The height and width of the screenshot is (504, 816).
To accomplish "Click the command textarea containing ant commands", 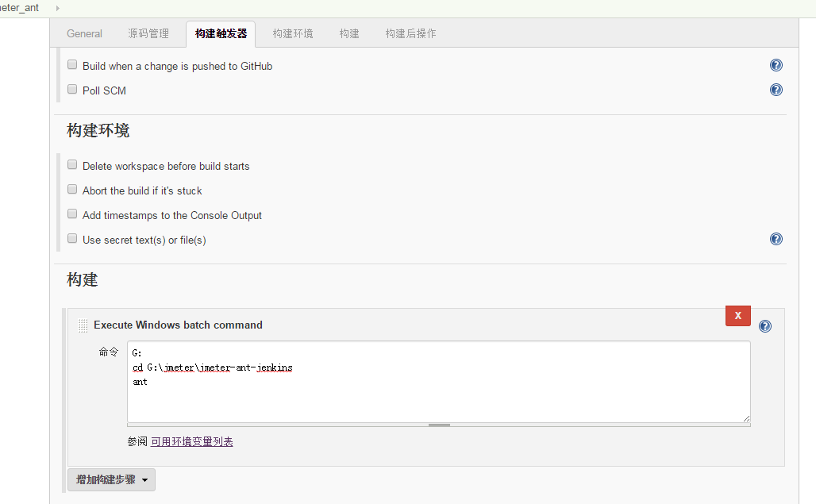I will (437, 381).
